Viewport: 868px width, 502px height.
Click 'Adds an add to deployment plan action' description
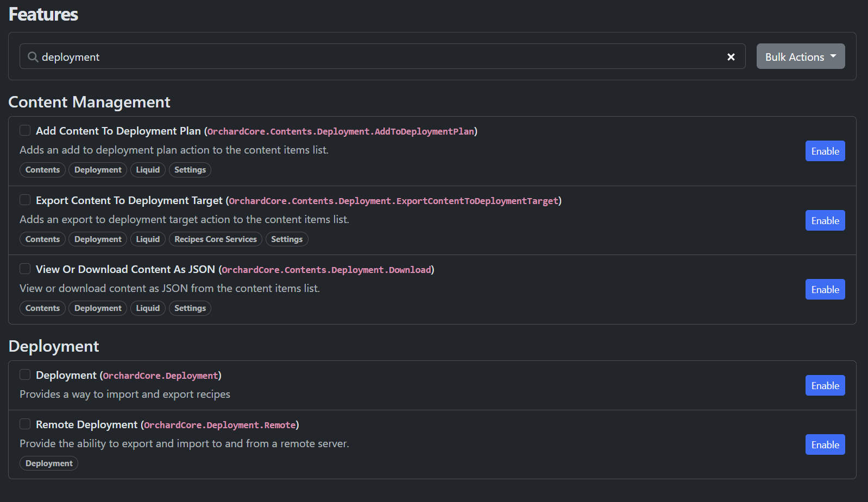coord(174,150)
